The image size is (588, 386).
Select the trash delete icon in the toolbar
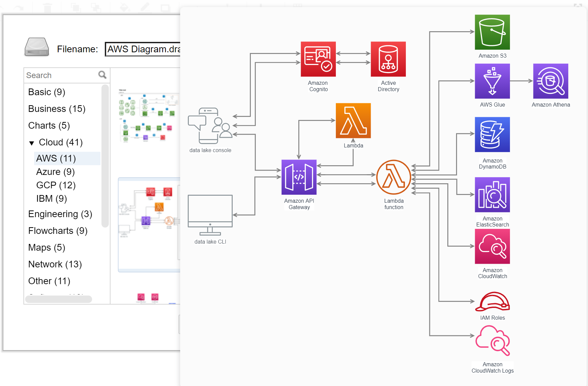[47, 7]
